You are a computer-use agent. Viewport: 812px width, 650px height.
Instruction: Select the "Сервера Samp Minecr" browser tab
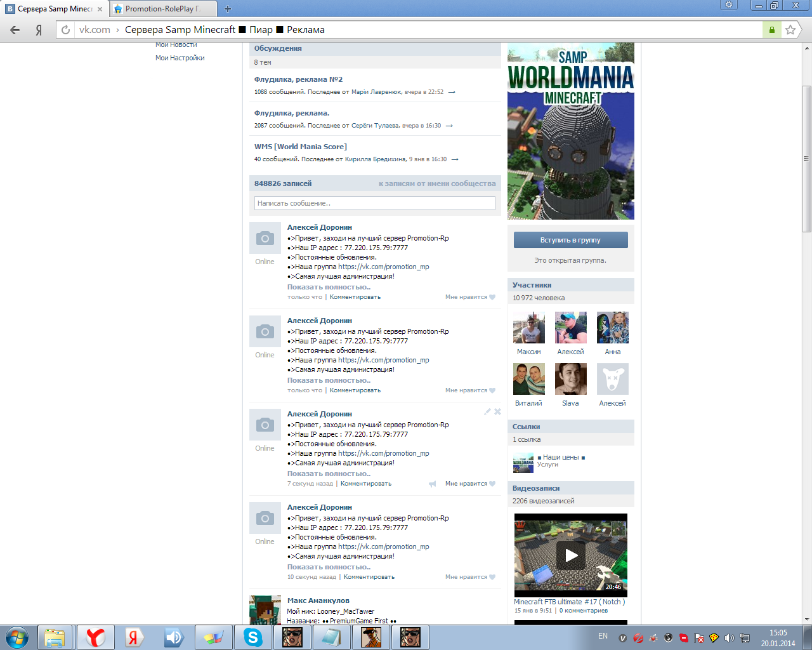pos(55,9)
